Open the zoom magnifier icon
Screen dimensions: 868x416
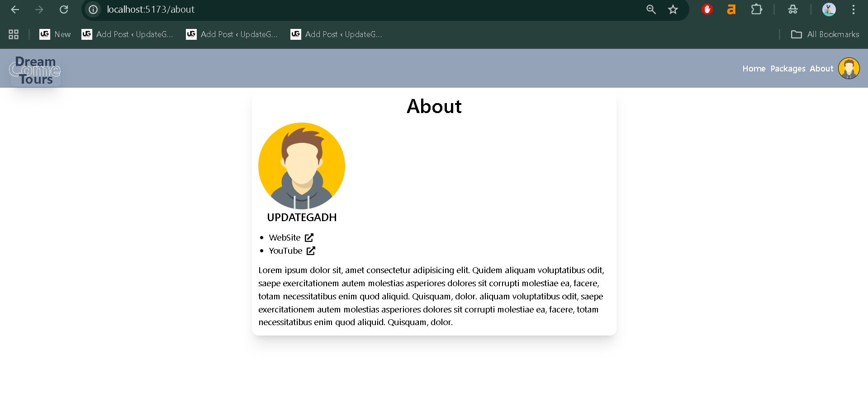651,9
